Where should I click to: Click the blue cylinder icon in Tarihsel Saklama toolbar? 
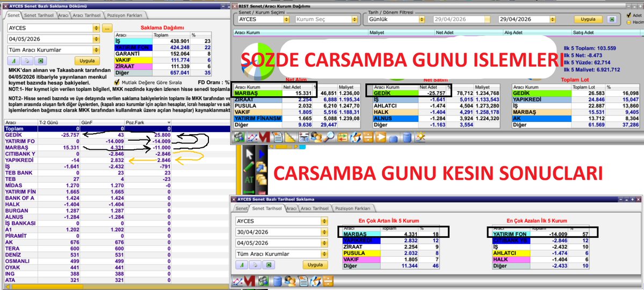pyautogui.click(x=278, y=281)
